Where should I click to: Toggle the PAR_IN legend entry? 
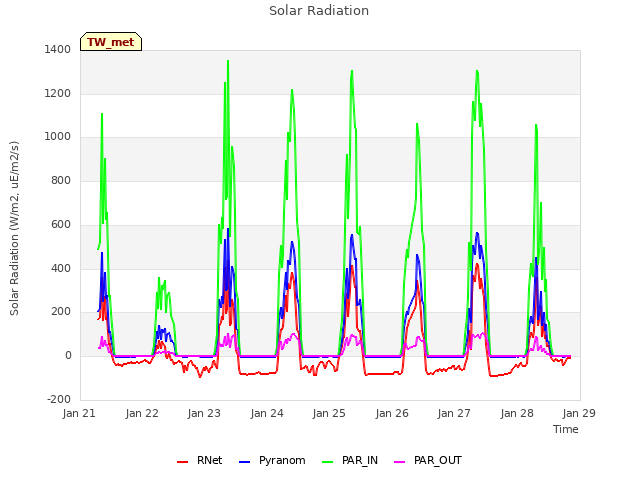(350, 460)
